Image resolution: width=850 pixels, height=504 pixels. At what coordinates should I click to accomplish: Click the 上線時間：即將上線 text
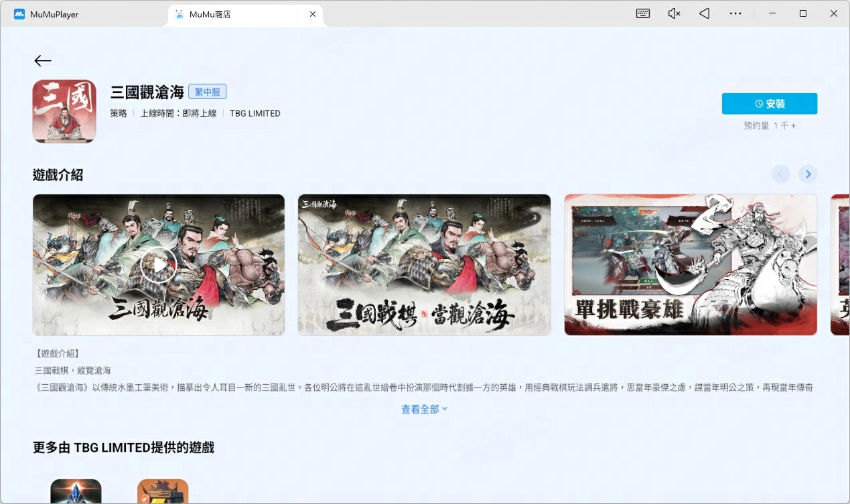[178, 114]
